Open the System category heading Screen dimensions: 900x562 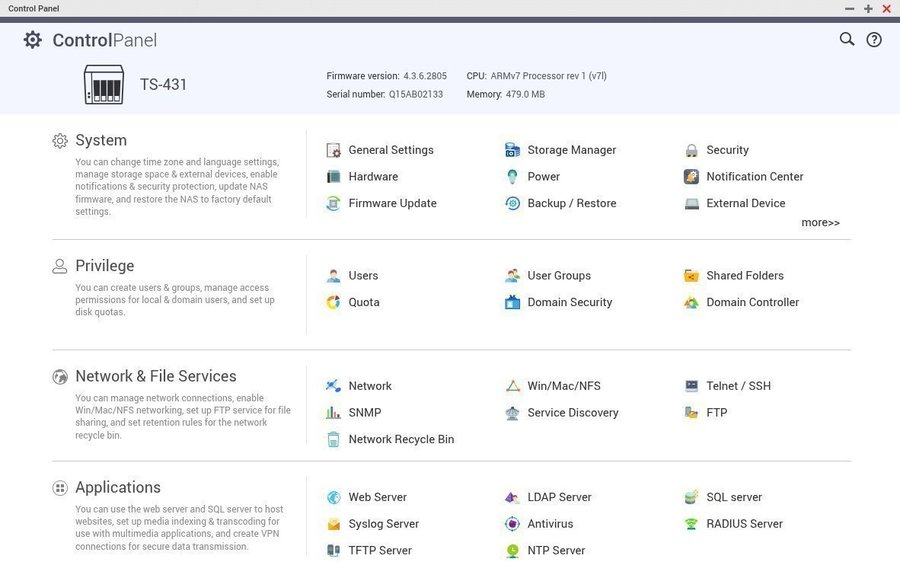pos(101,141)
